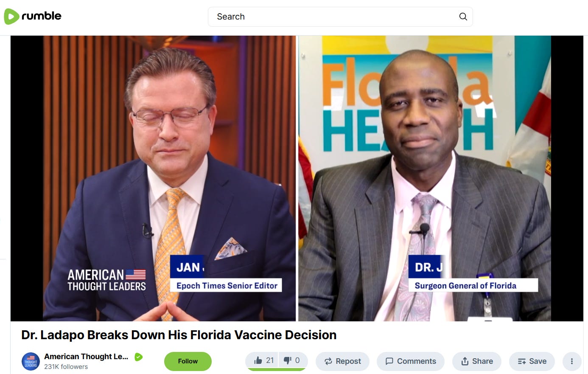
Task: Open the three-dot more options menu
Action: tap(571, 361)
